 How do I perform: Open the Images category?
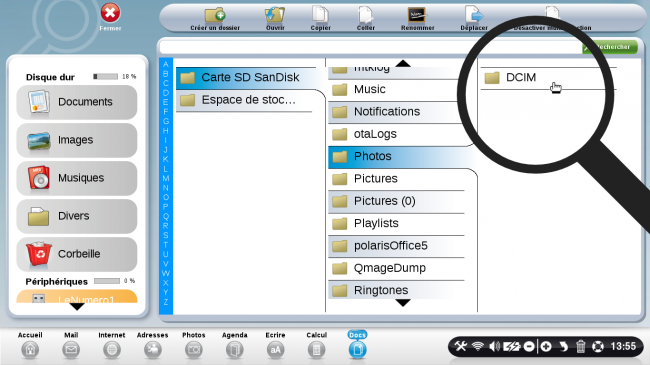(x=77, y=140)
